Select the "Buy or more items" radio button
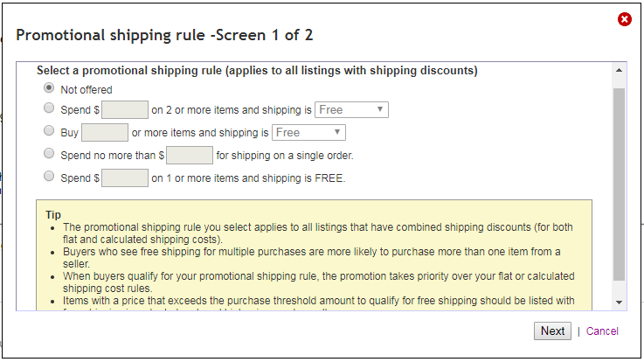 [x=49, y=130]
